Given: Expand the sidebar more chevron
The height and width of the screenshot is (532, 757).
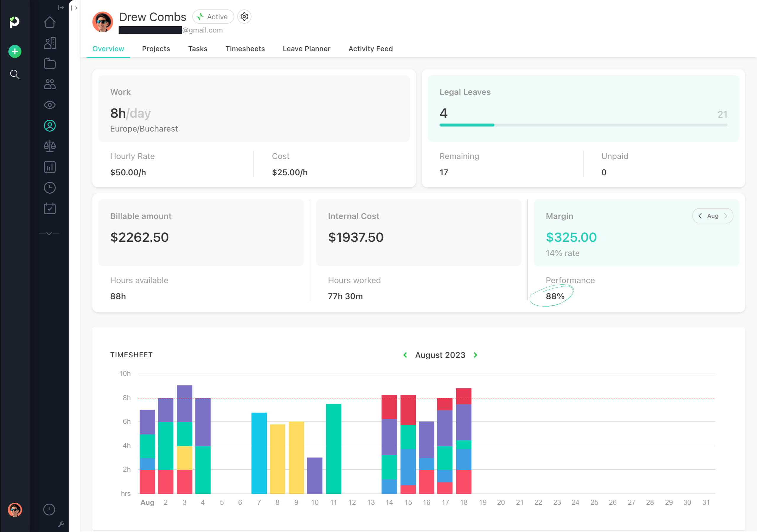Looking at the screenshot, I should tap(49, 234).
